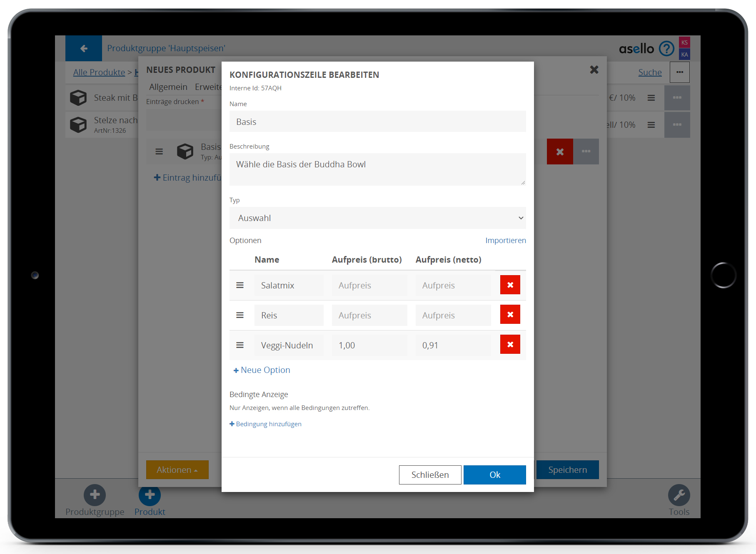The width and height of the screenshot is (756, 554).
Task: Click the reorder handle beside Reis
Action: (x=240, y=315)
